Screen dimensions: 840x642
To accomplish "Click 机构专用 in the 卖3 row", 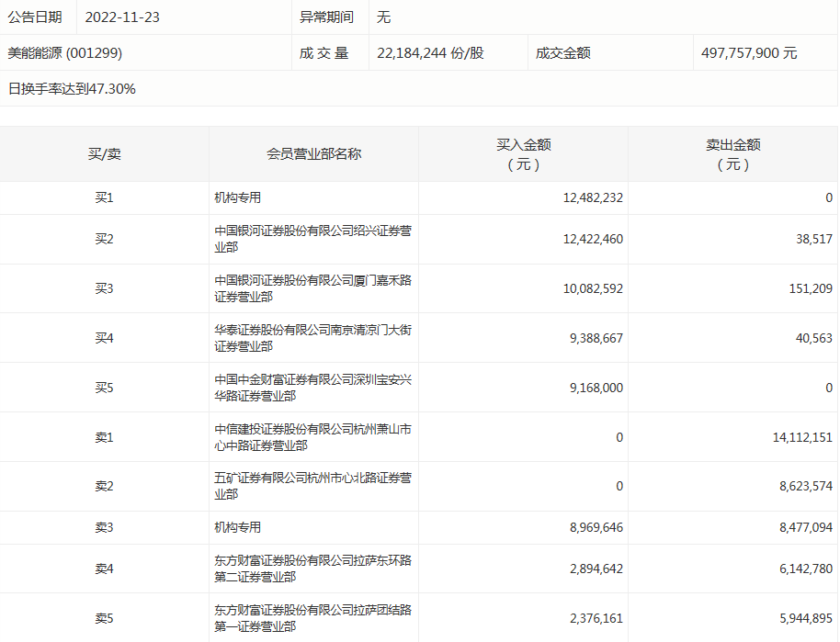I will pos(238,527).
